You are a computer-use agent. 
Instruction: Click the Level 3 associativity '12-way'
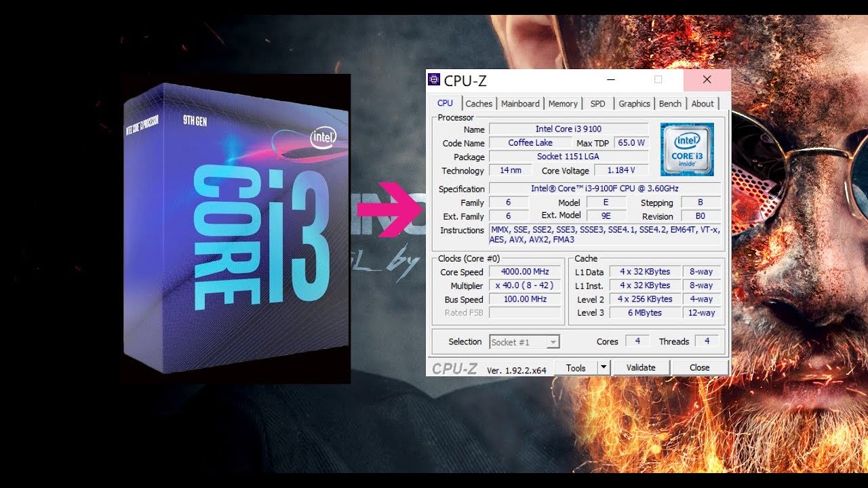coord(701,312)
